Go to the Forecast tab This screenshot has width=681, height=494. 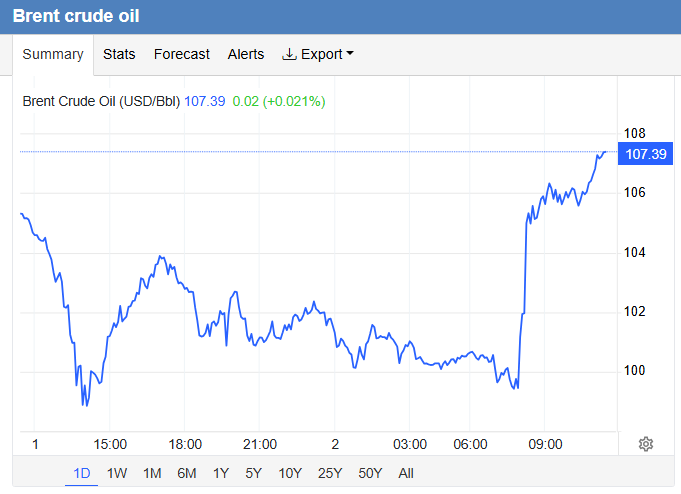pos(182,54)
